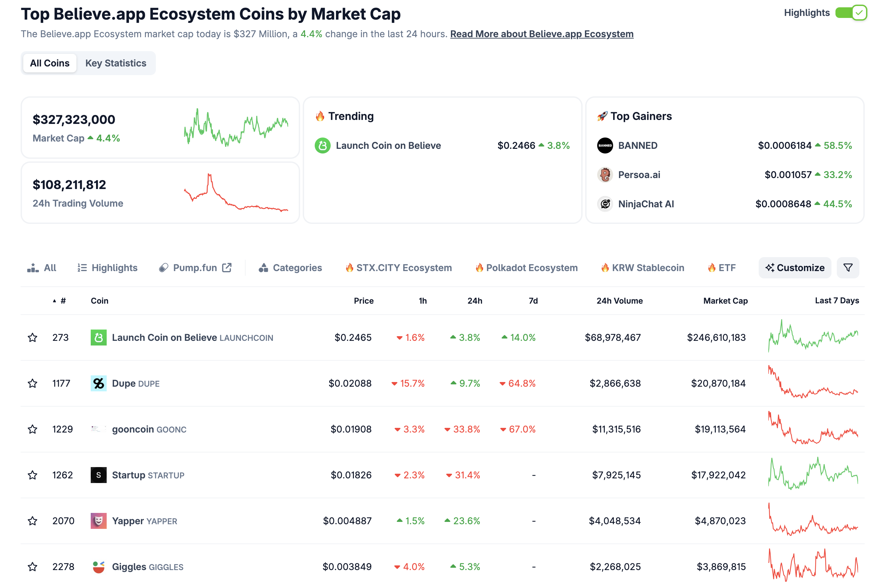Click the NinjaChat AI logo in Top Gainers
874x588 pixels.
[605, 204]
